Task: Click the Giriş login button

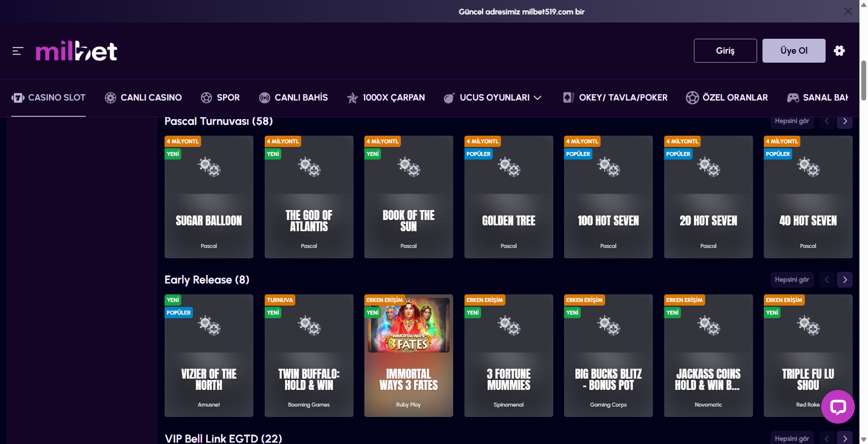Action: click(x=725, y=50)
